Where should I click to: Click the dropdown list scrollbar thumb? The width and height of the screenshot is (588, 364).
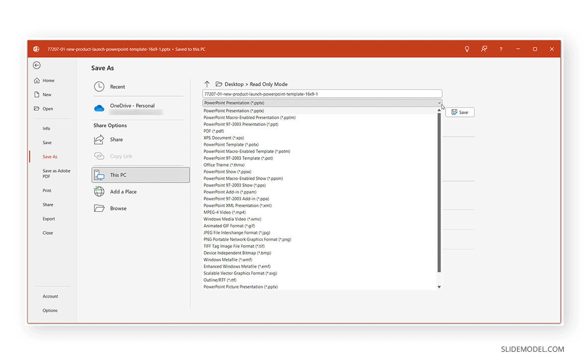[440, 192]
